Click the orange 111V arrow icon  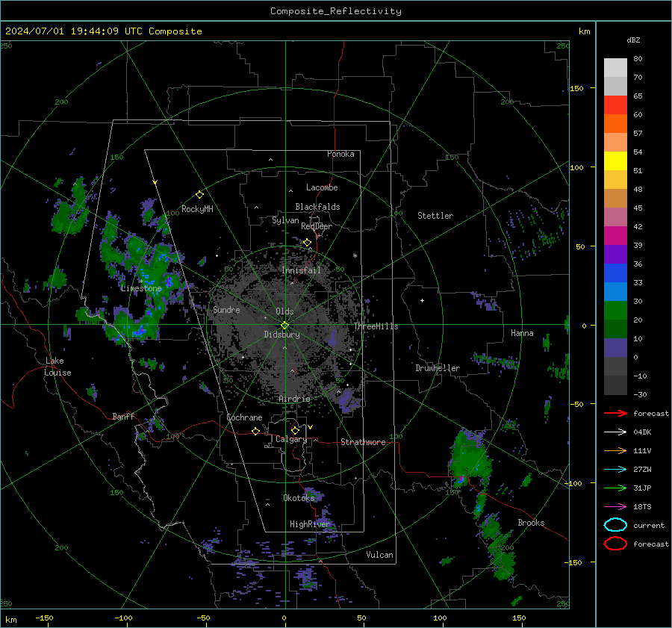click(615, 450)
